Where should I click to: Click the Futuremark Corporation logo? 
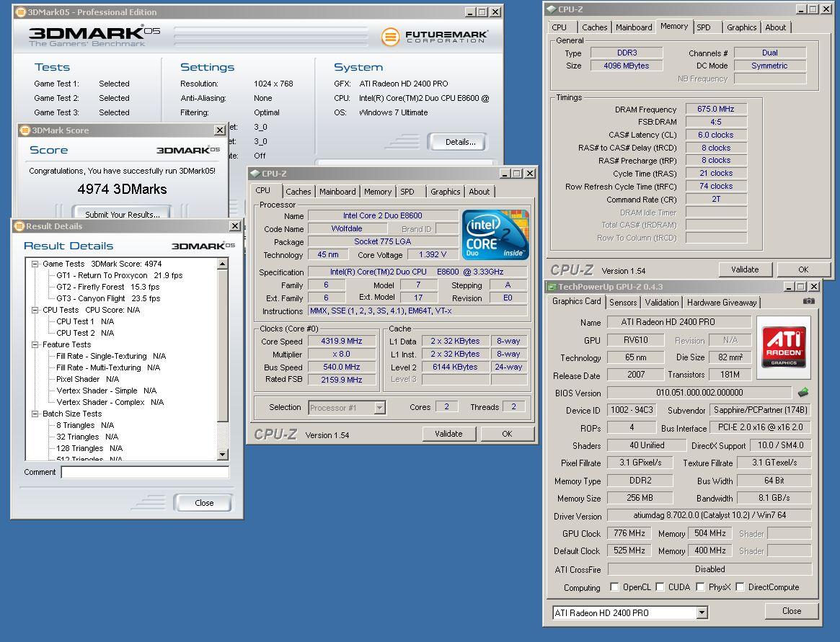(435, 37)
